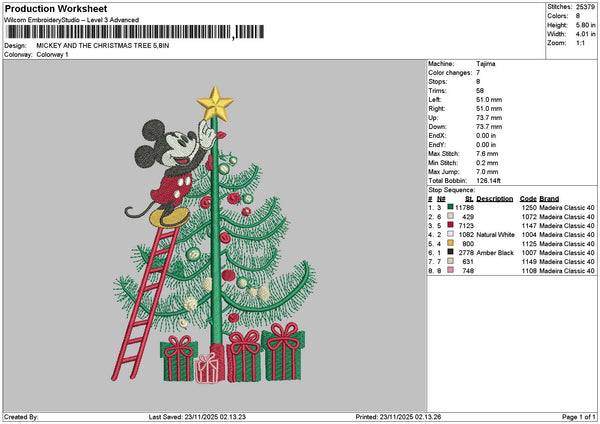
Task: Click the orange swatch for thread 1125
Action: coord(450,243)
